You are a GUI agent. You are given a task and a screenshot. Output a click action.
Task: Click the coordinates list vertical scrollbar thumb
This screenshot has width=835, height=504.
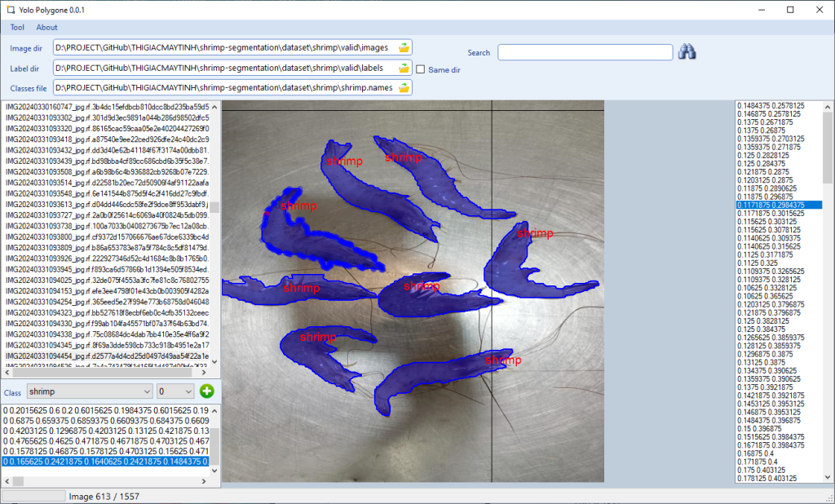pyautogui.click(x=827, y=147)
